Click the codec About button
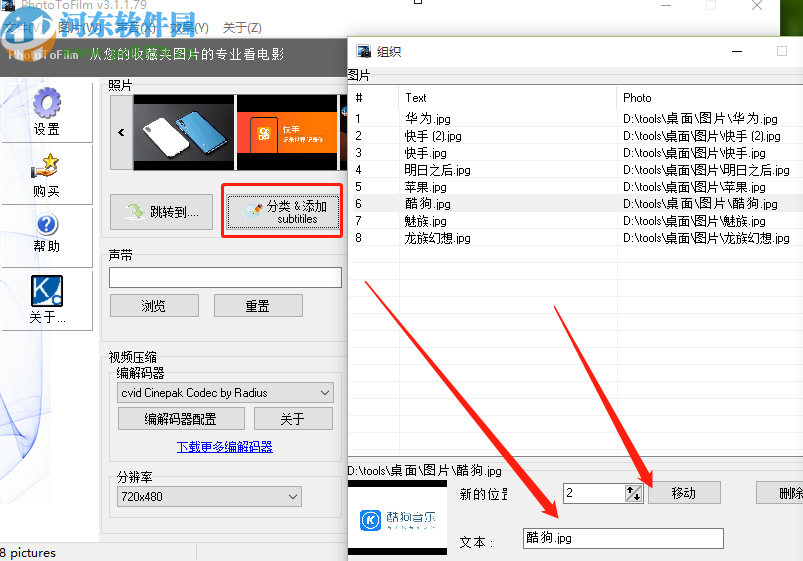Screen dimensions: 803x561 coord(293,419)
